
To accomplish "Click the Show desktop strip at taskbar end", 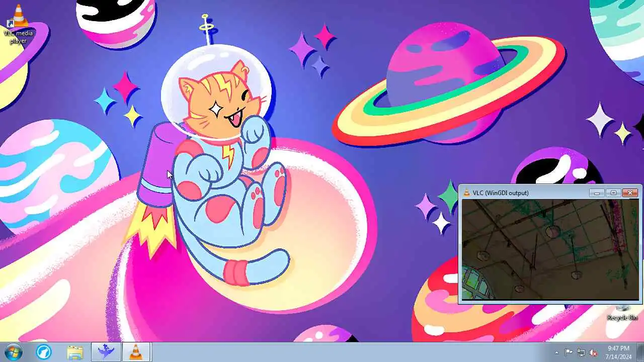I will point(640,352).
